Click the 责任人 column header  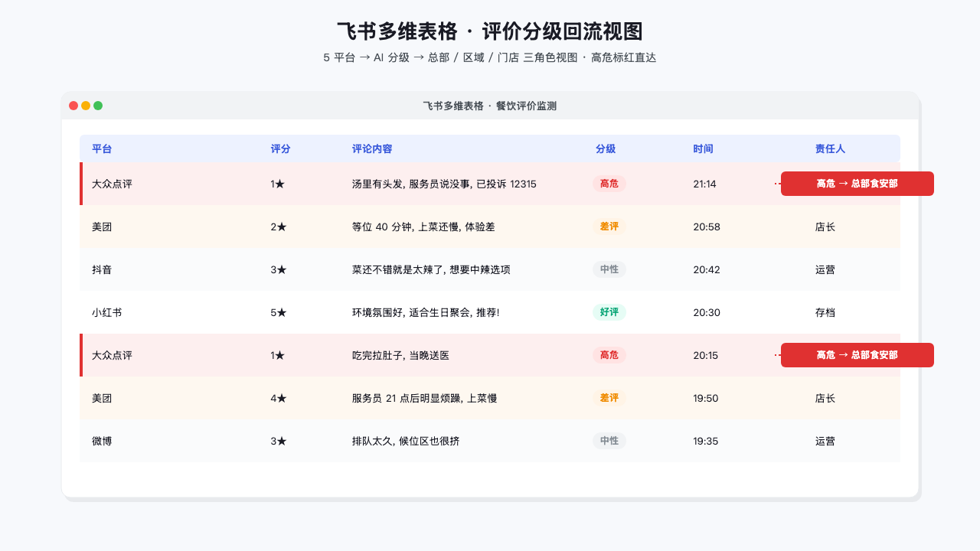click(x=830, y=149)
